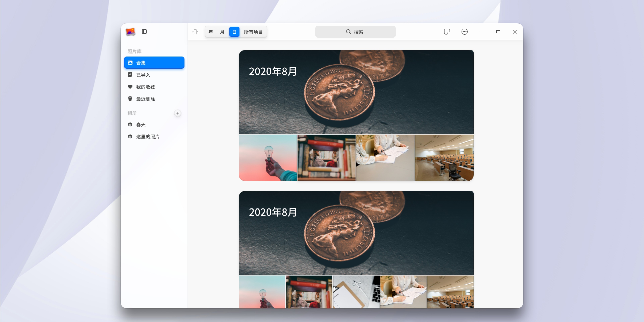Click the thumbnail size adjust icon
This screenshot has height=322, width=644.
click(195, 32)
